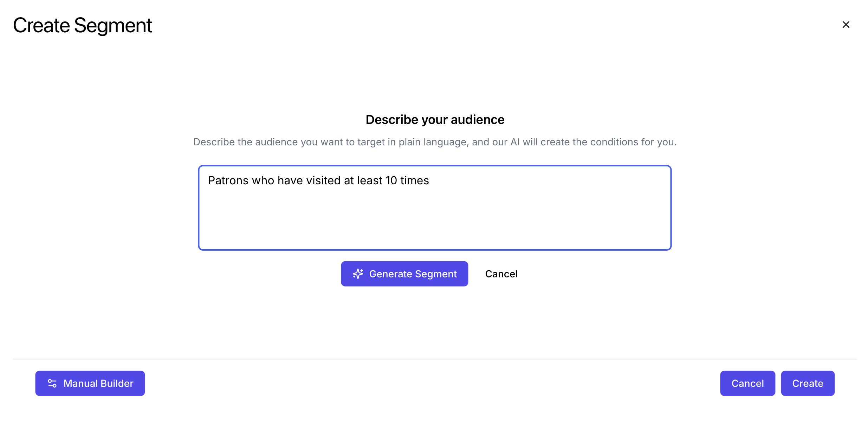The height and width of the screenshot is (422, 868).
Task: Click Cancel next to Generate Segment
Action: 501,274
